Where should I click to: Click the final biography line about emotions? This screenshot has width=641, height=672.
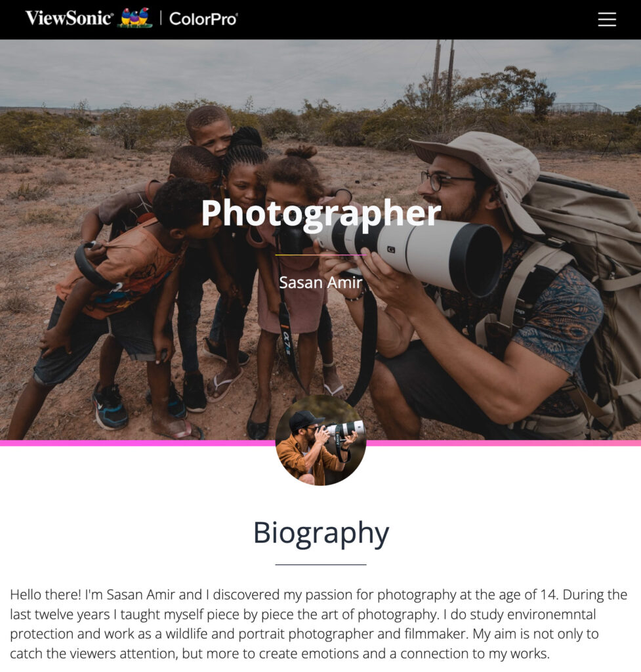point(279,654)
